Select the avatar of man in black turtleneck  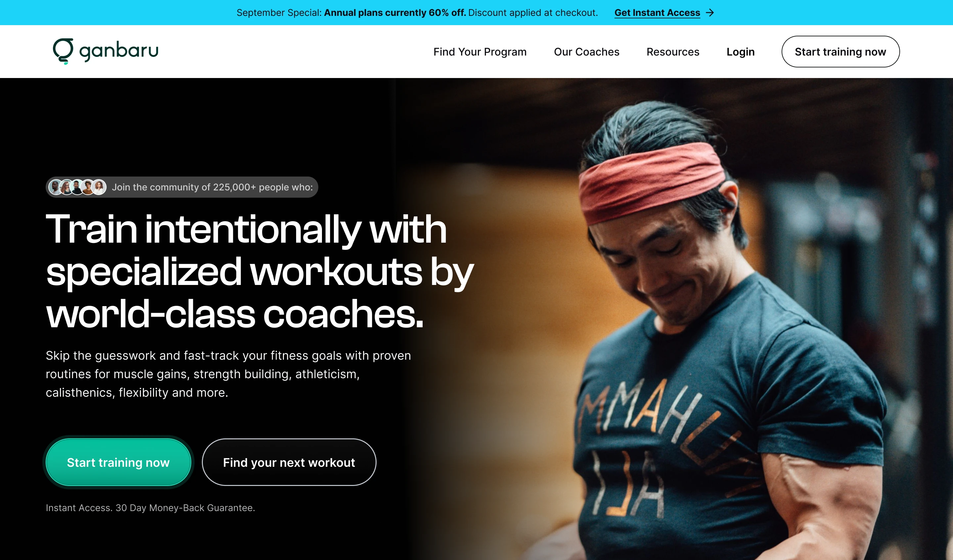pos(77,187)
